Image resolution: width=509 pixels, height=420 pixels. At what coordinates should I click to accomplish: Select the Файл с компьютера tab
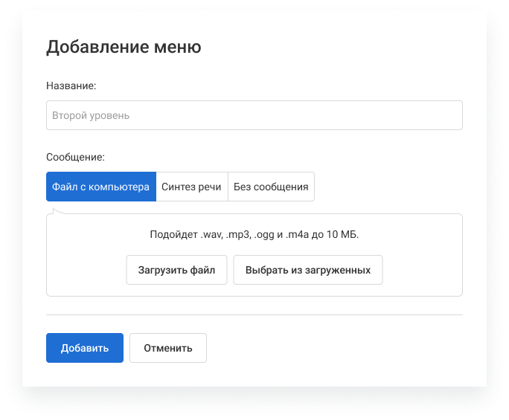click(x=100, y=187)
